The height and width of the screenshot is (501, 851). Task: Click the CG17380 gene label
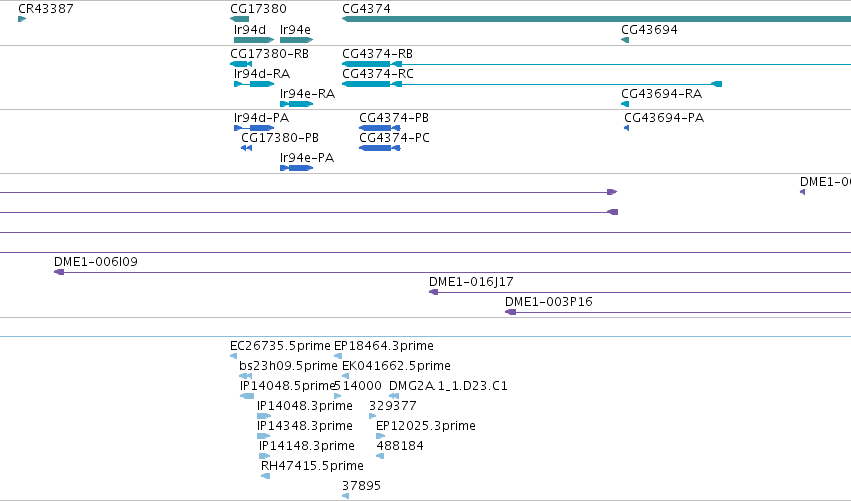pyautogui.click(x=258, y=9)
